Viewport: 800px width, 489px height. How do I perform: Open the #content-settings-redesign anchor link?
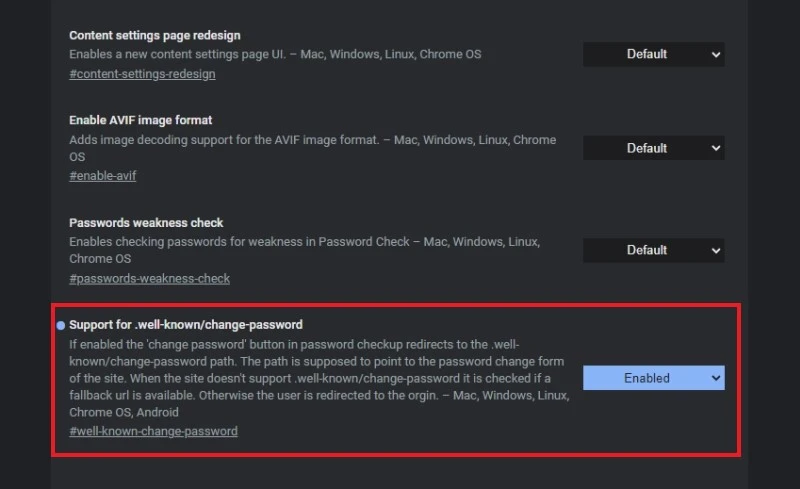pyautogui.click(x=142, y=74)
